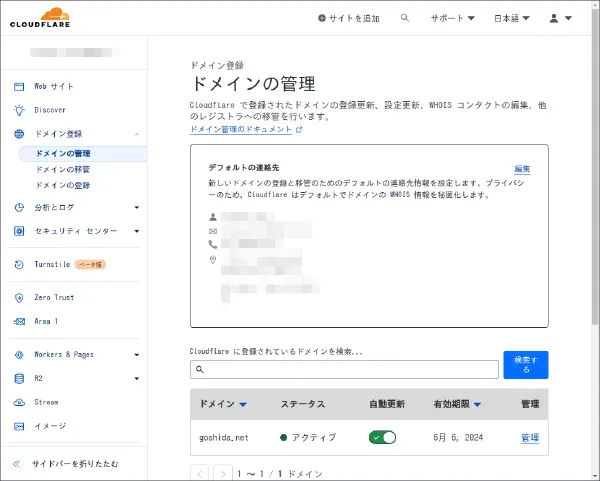Open Stream menu item
Viewport: 600px width, 481px height.
(x=46, y=402)
